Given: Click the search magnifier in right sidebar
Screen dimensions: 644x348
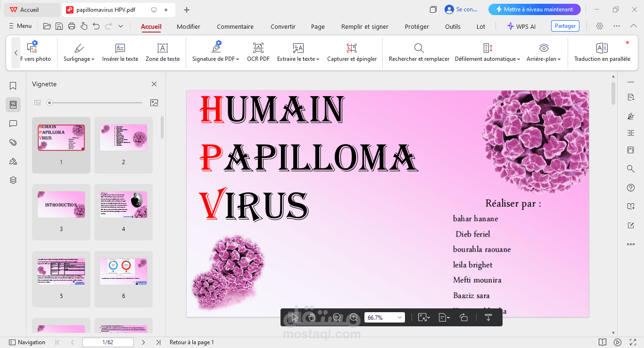Looking at the screenshot, I should pyautogui.click(x=631, y=169).
